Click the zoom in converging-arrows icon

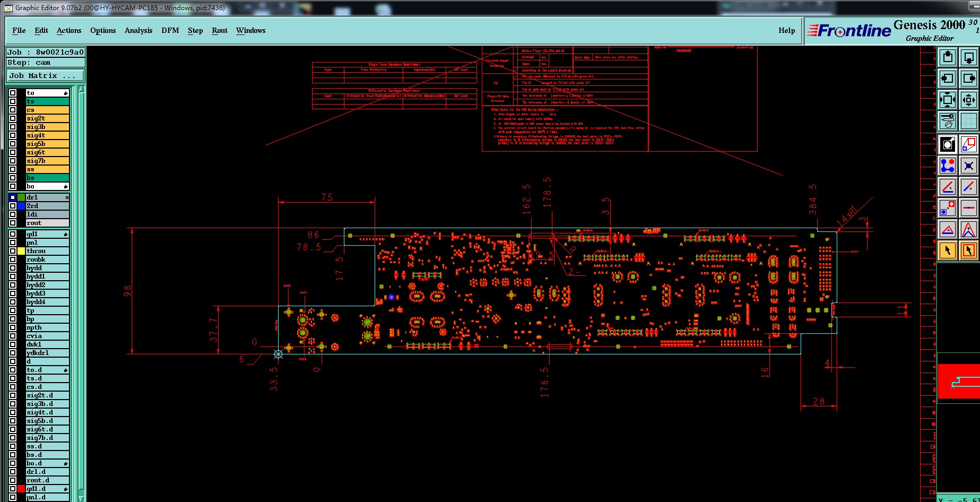[x=948, y=100]
